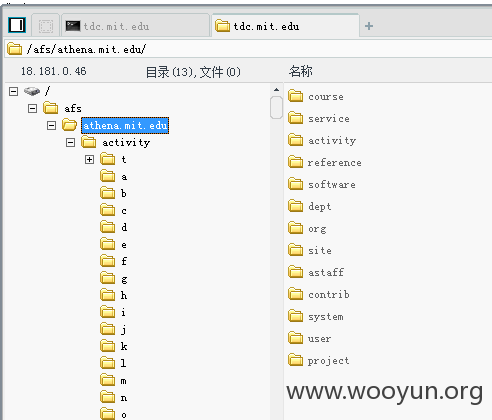Viewport: 492px width, 420px height.
Task: Collapse the root / node
Action: 13,91
